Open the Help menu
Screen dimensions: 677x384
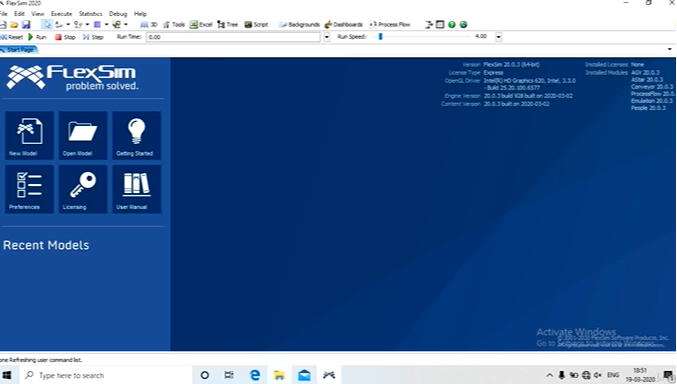[x=140, y=14]
